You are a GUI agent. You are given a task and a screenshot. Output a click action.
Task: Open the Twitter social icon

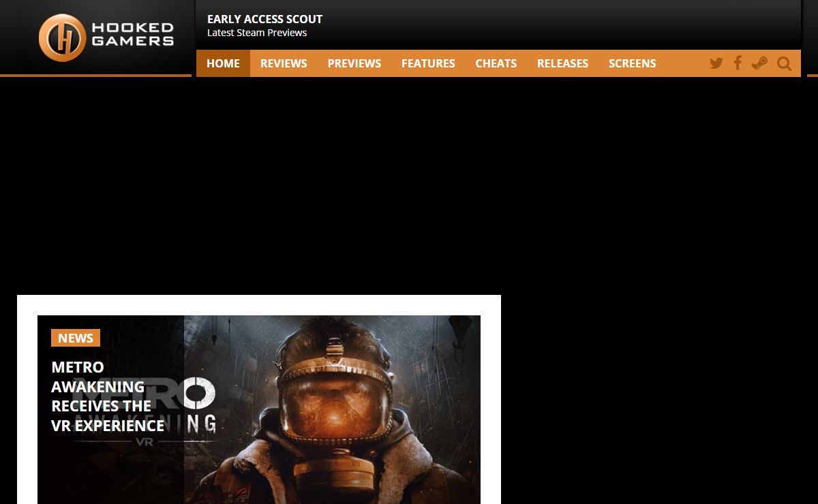pos(716,63)
